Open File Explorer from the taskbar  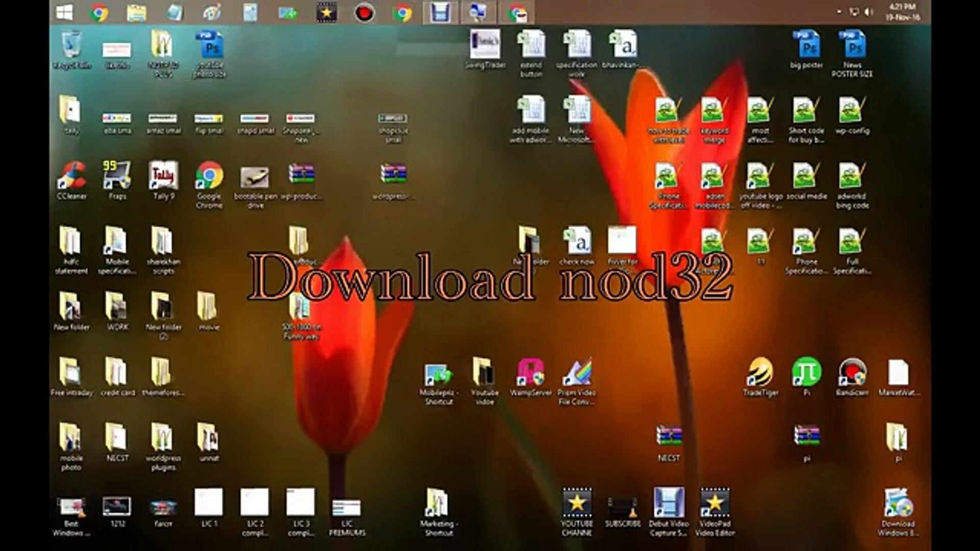(x=136, y=13)
